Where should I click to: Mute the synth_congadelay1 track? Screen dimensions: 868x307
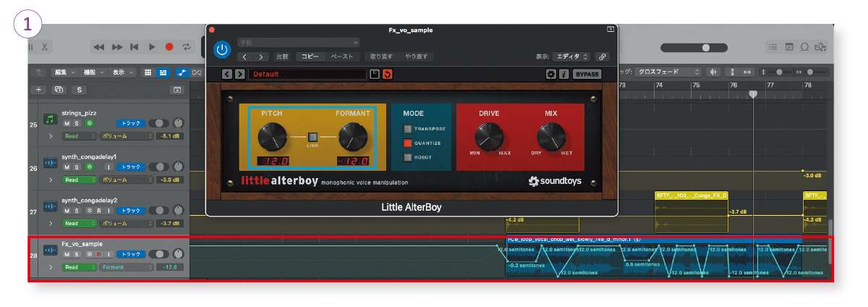pyautogui.click(x=67, y=167)
